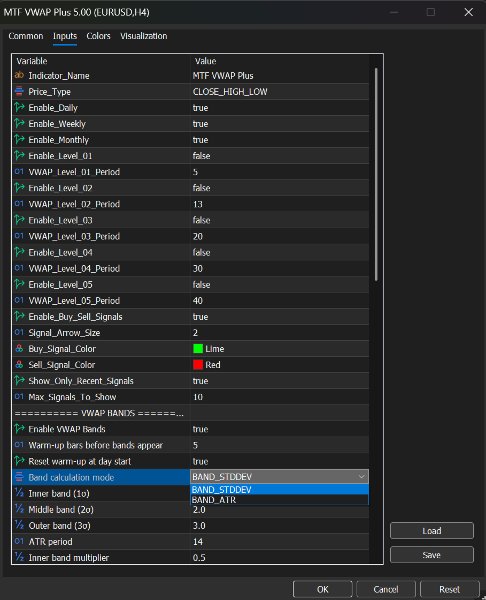Choose the BAND_ATR option in the list
Viewport: 486px width, 600px height.
coord(279,500)
